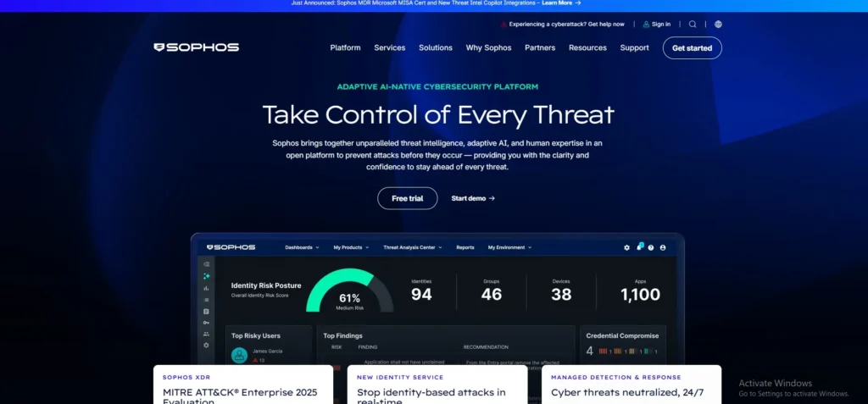868x404 pixels.
Task: Open the Why Sophos menu
Action: (x=489, y=47)
